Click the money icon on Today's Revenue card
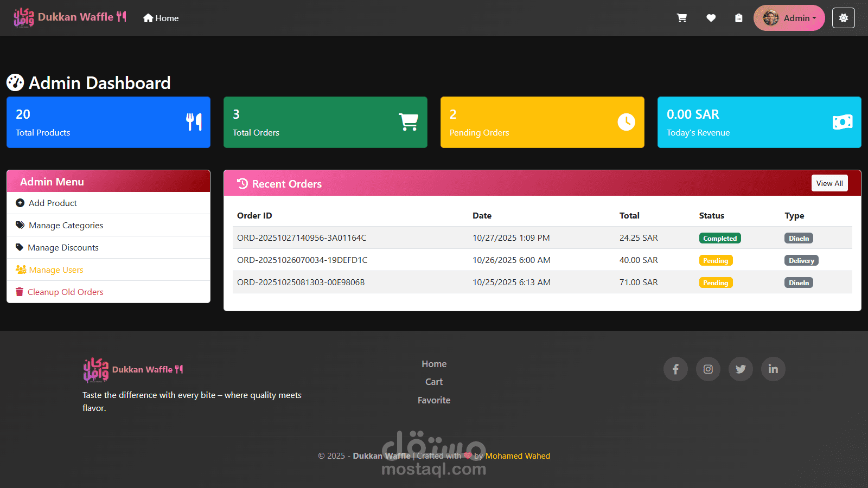This screenshot has width=868, height=488. [843, 122]
